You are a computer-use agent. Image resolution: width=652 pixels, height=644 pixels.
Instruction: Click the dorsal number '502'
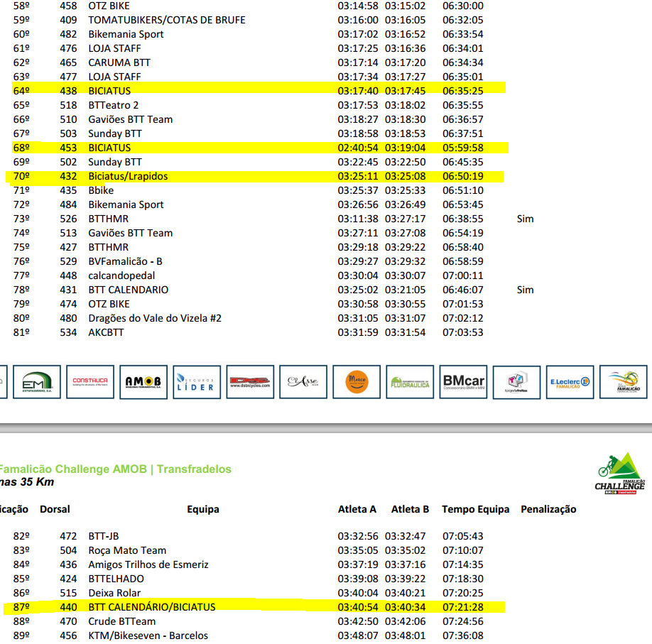[68, 162]
